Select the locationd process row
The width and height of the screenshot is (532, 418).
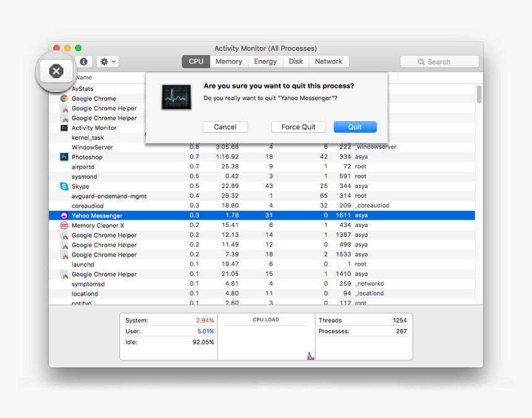click(262, 294)
